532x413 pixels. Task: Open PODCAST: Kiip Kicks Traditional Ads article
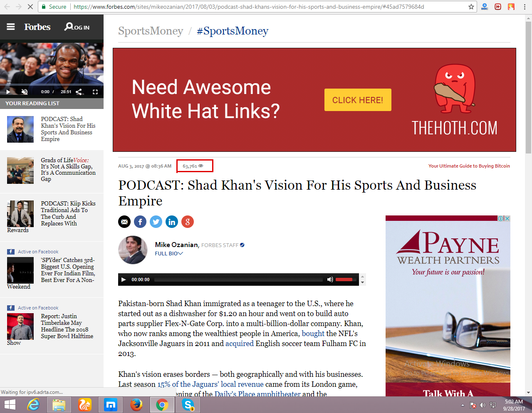(x=68, y=213)
